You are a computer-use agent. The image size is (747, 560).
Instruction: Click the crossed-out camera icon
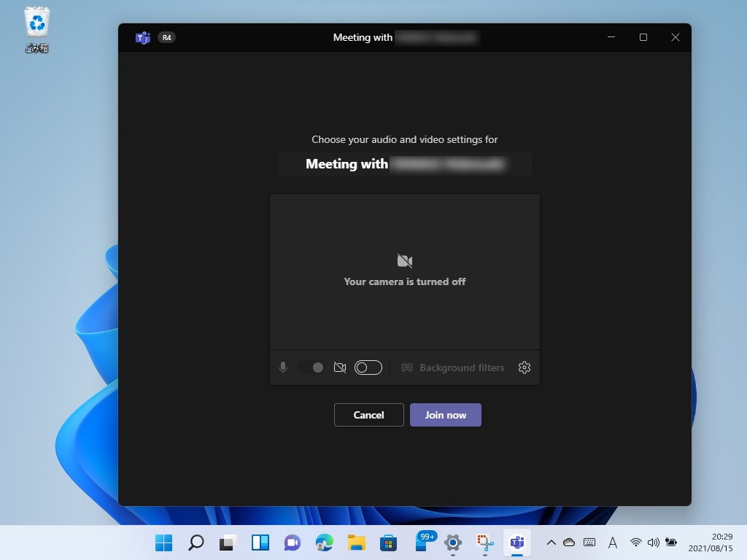point(340,367)
